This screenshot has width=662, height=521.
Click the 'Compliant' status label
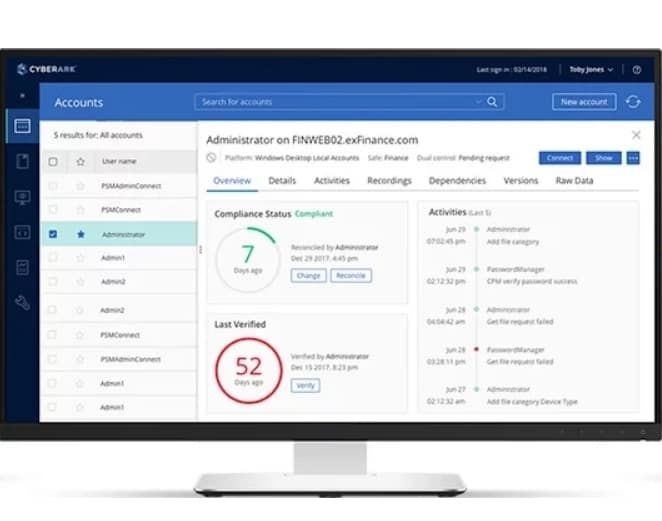point(314,214)
